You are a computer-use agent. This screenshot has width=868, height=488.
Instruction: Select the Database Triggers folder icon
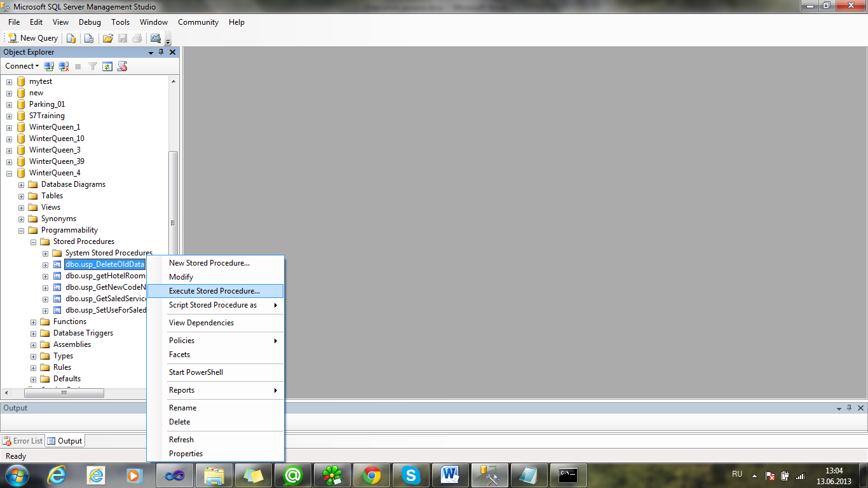45,333
